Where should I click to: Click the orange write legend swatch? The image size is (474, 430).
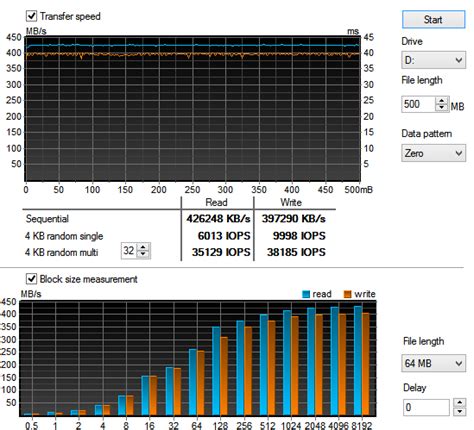coord(348,294)
